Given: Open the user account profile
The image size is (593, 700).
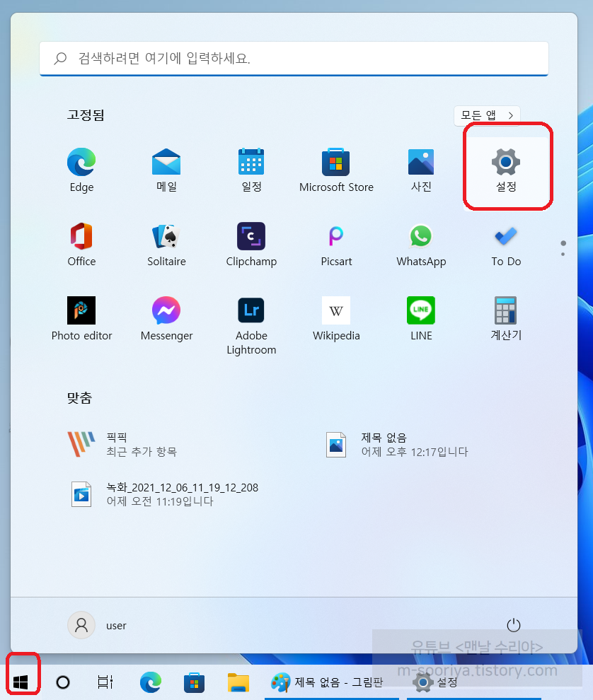Looking at the screenshot, I should tap(98, 625).
